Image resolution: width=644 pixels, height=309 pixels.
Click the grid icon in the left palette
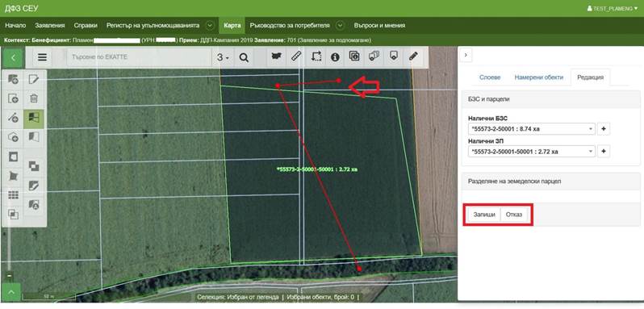click(14, 195)
